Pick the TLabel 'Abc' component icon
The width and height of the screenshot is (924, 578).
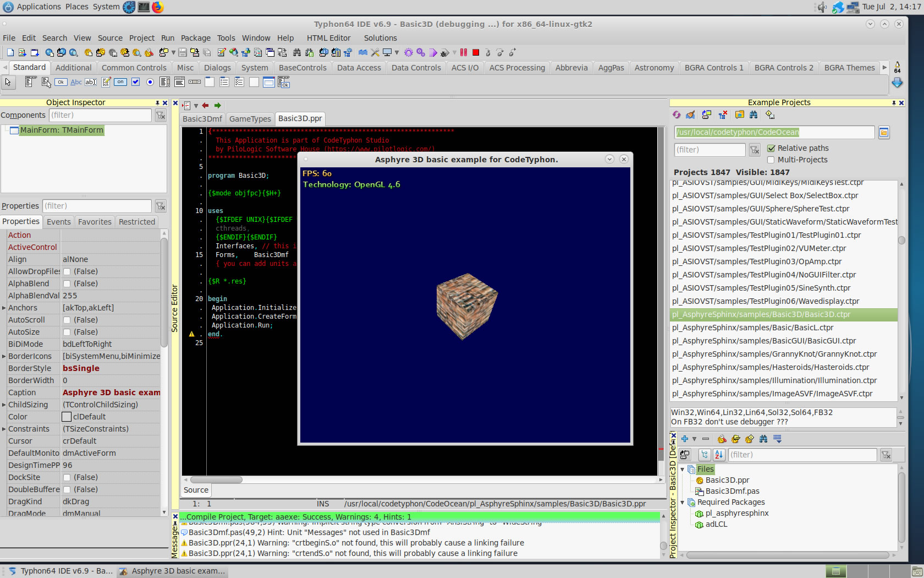point(76,82)
